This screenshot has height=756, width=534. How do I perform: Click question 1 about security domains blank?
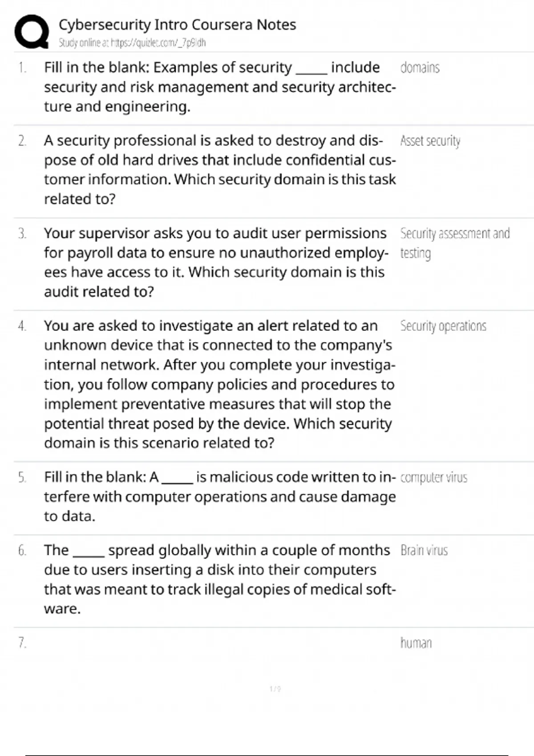(x=220, y=87)
